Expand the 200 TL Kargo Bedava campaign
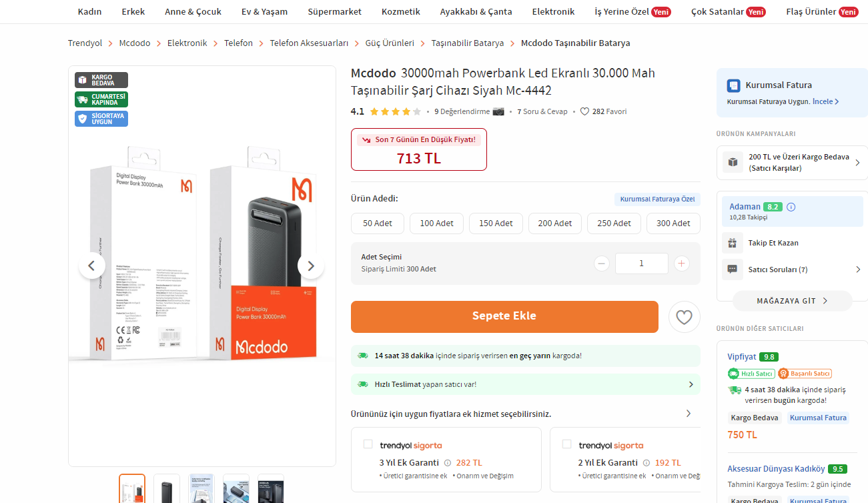The image size is (868, 503). [x=857, y=163]
